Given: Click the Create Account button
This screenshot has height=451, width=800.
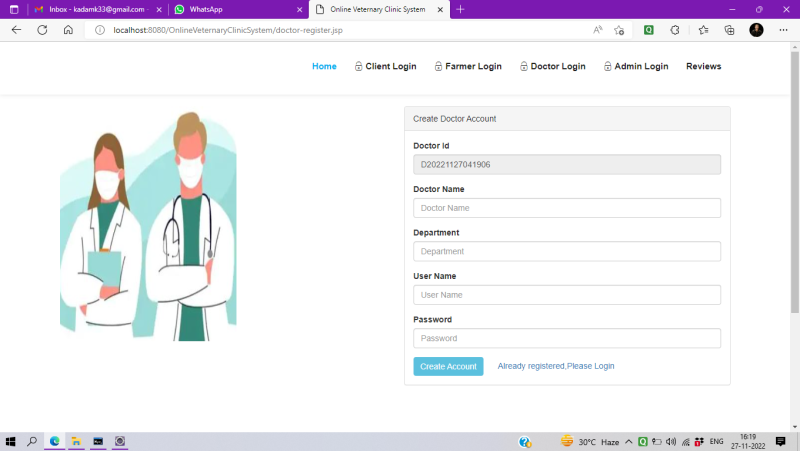Looking at the screenshot, I should [448, 366].
